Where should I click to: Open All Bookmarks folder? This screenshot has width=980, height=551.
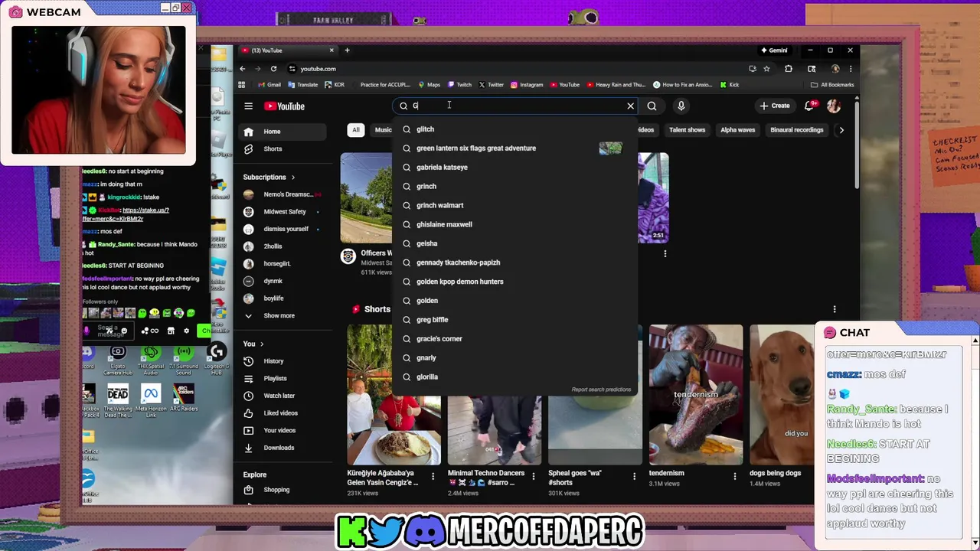833,85
